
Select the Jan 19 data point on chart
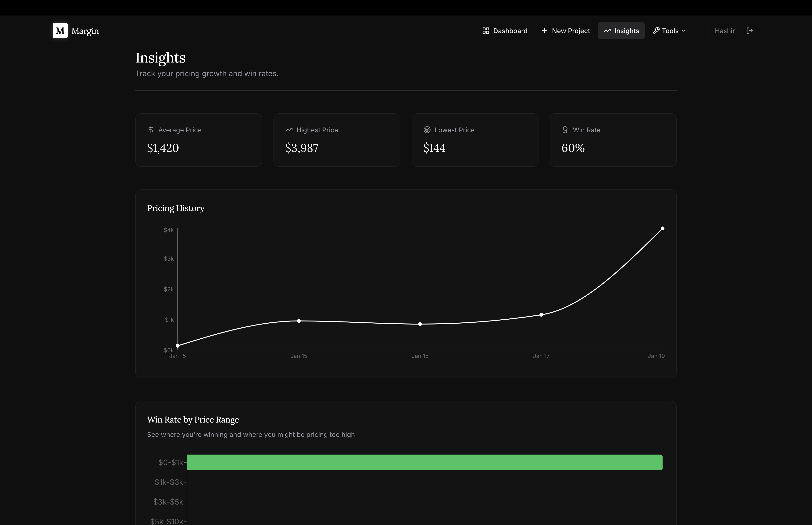662,228
